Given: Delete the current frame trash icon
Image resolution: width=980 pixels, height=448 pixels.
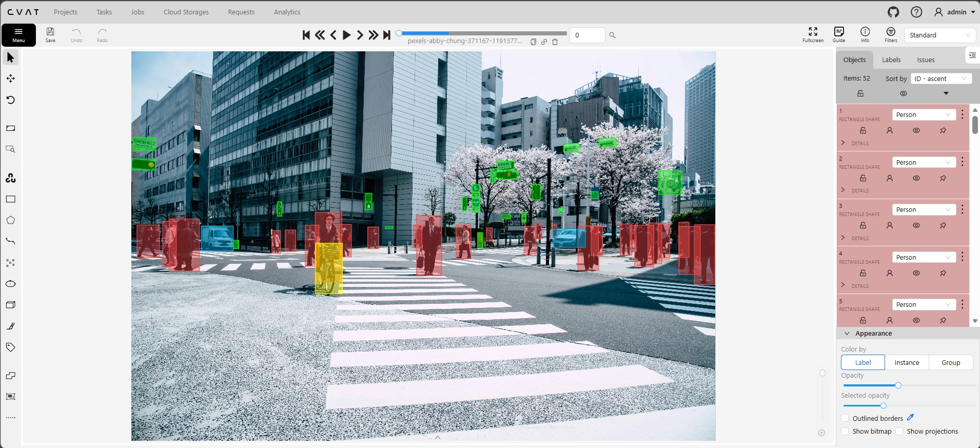Looking at the screenshot, I should coord(555,42).
